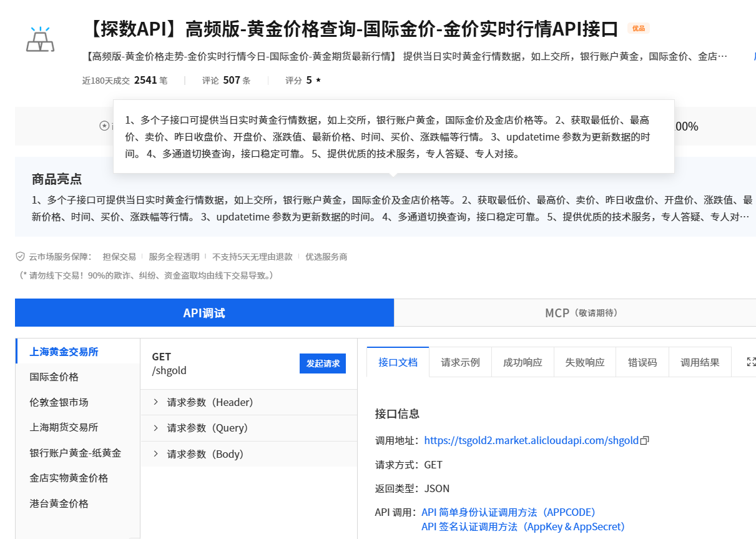Screen dimensions: 756x539
Task: Click the copy icon after the API URL
Action: [645, 440]
